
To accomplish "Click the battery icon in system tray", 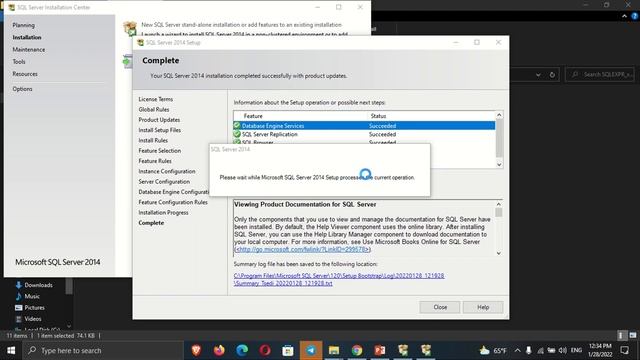I will point(551,350).
